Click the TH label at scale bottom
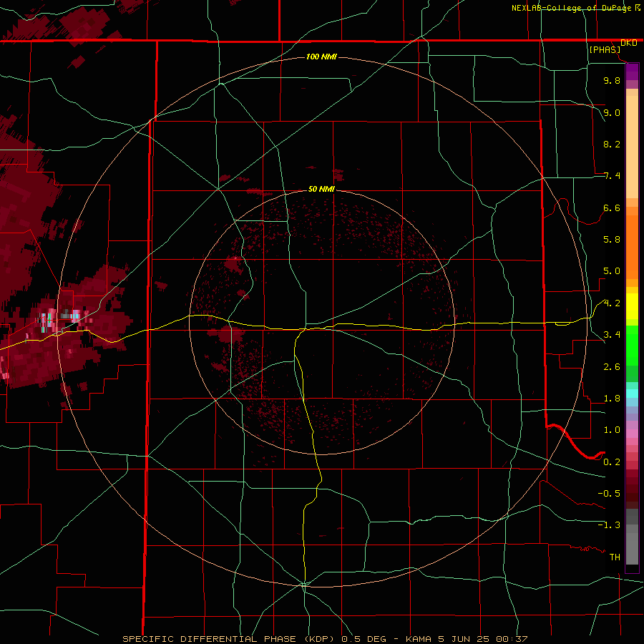Screen dimensions: 644x644 tap(615, 557)
